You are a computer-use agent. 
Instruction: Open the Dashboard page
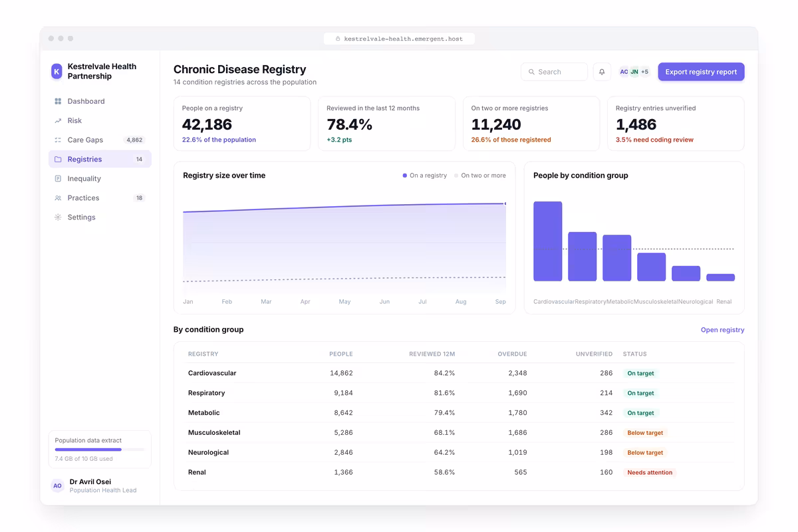[x=100, y=101]
